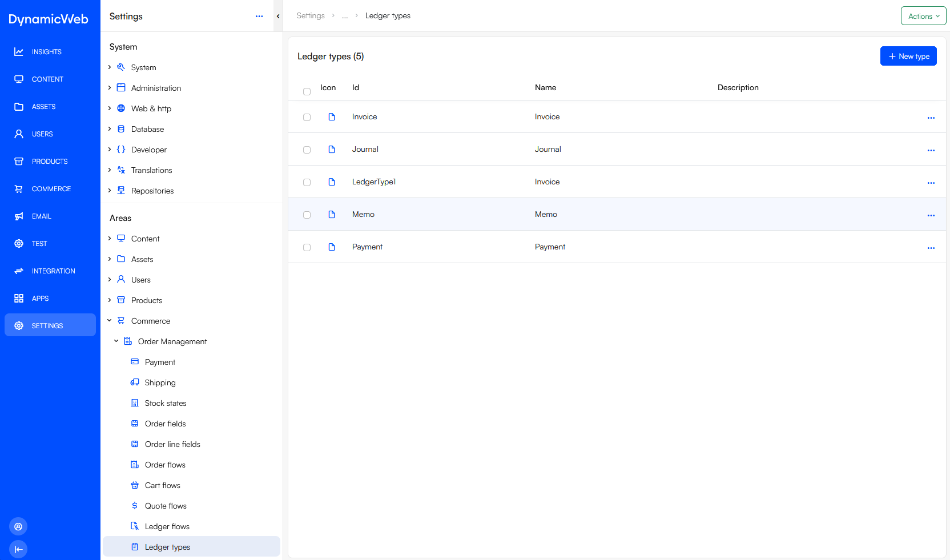Sort the table by the Name column header
950x560 pixels.
click(545, 87)
